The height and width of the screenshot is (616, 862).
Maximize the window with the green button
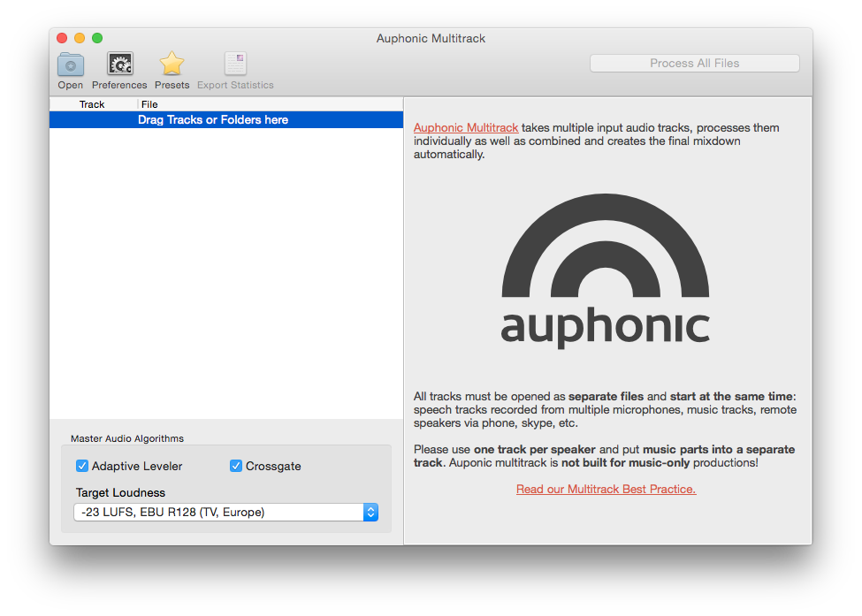point(97,38)
